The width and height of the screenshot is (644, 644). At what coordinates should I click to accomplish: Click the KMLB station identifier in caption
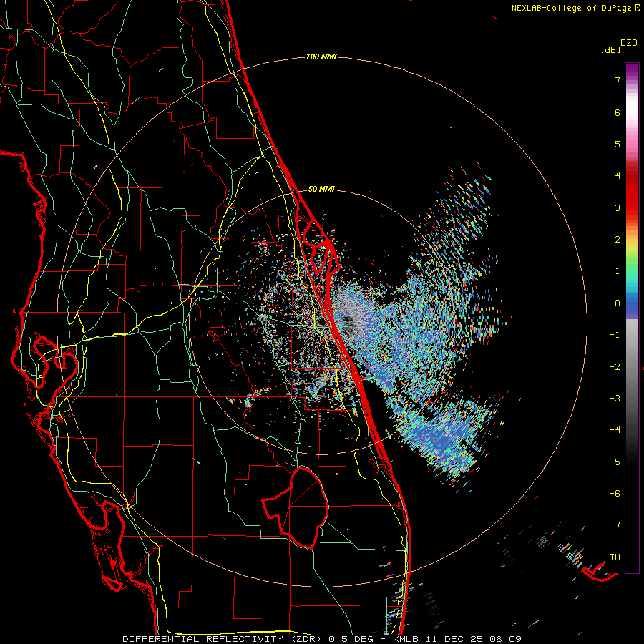[x=407, y=639]
